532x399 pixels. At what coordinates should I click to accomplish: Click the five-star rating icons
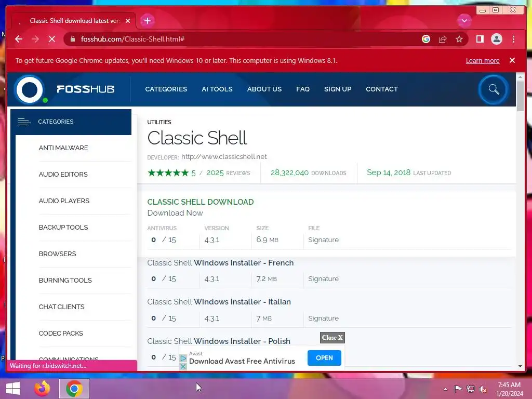(168, 172)
